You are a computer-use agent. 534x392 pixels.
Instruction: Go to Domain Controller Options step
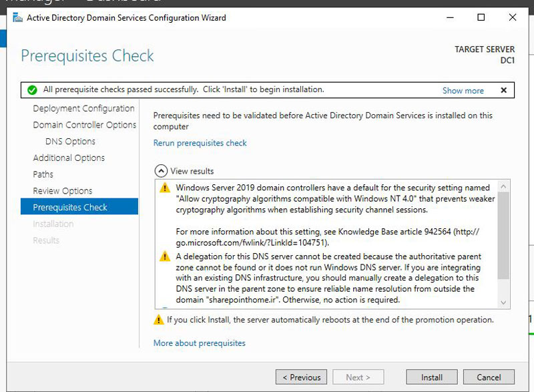85,125
